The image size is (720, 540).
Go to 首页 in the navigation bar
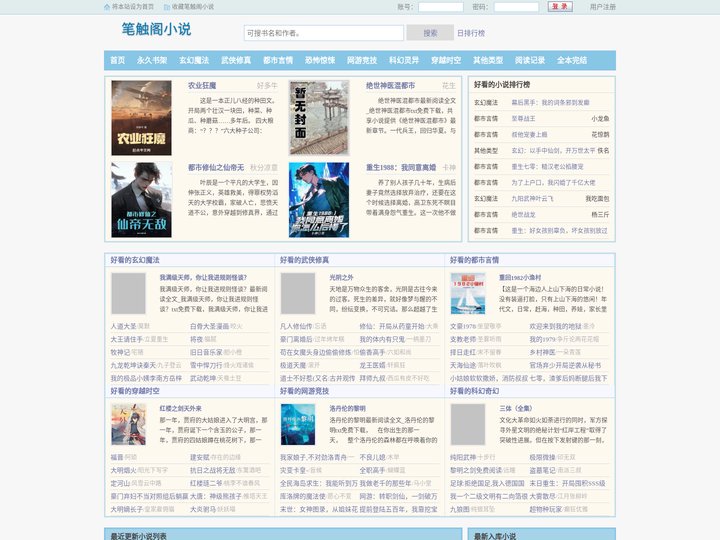coord(118,60)
